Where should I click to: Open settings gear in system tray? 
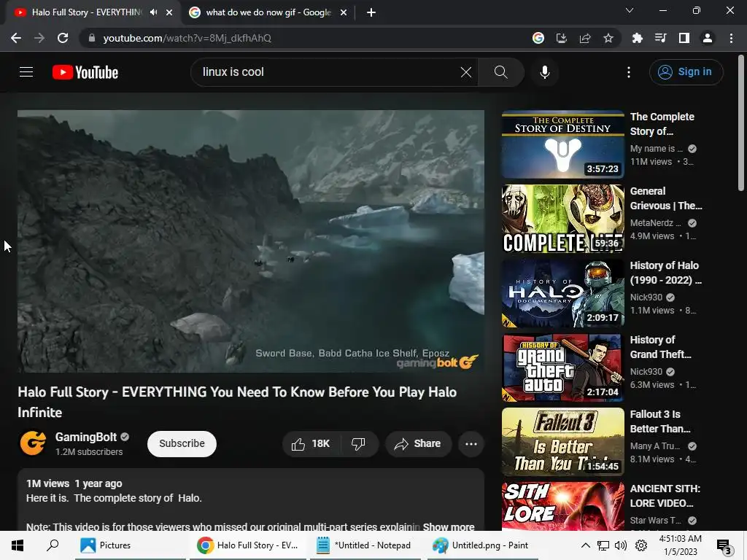coord(641,545)
